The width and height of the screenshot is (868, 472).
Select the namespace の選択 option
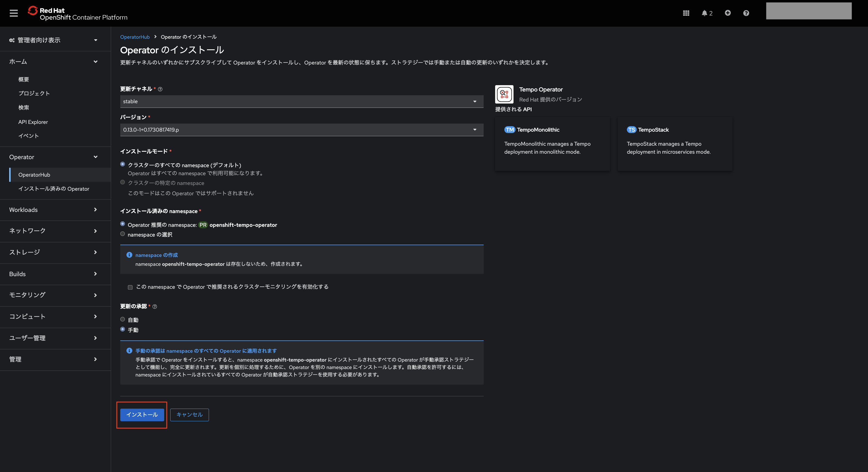click(x=123, y=234)
